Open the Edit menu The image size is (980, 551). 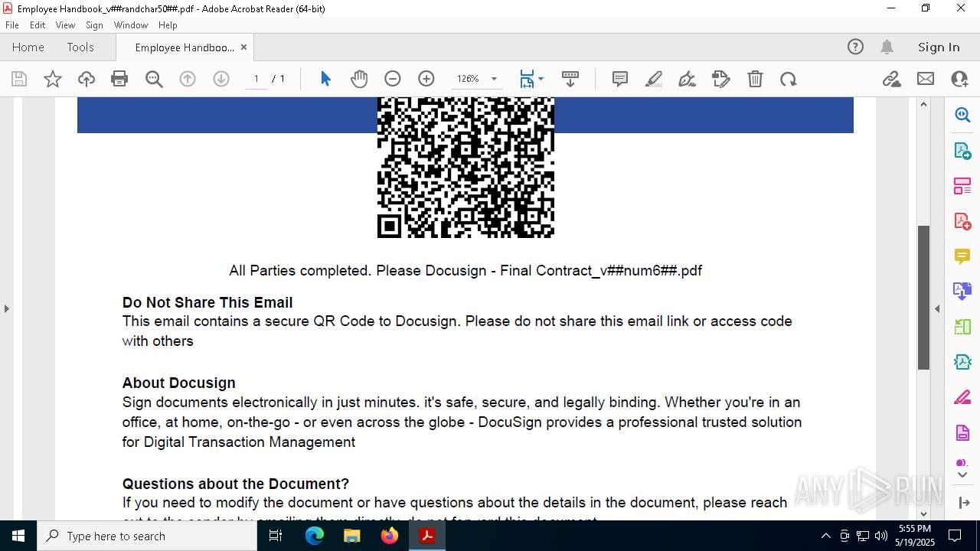pos(38,24)
